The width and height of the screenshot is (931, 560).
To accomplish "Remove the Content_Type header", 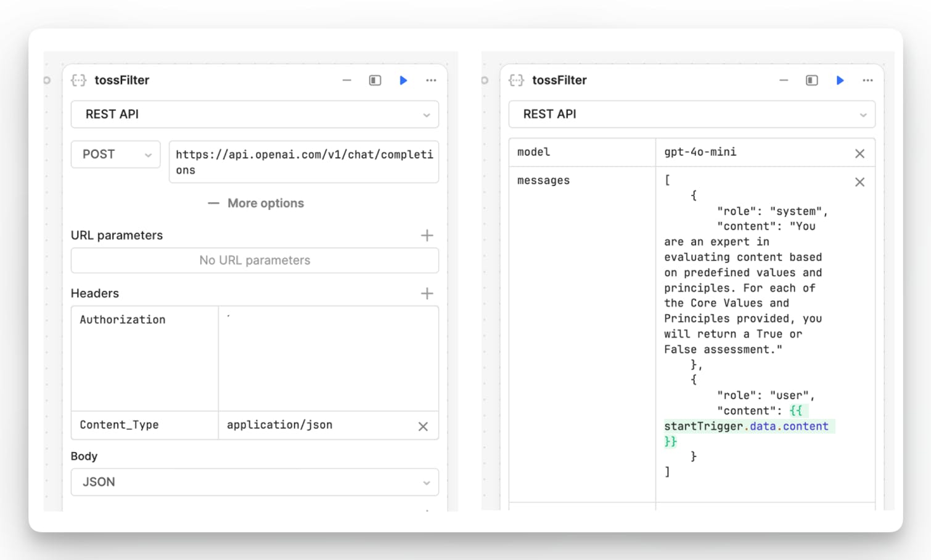I will [423, 426].
